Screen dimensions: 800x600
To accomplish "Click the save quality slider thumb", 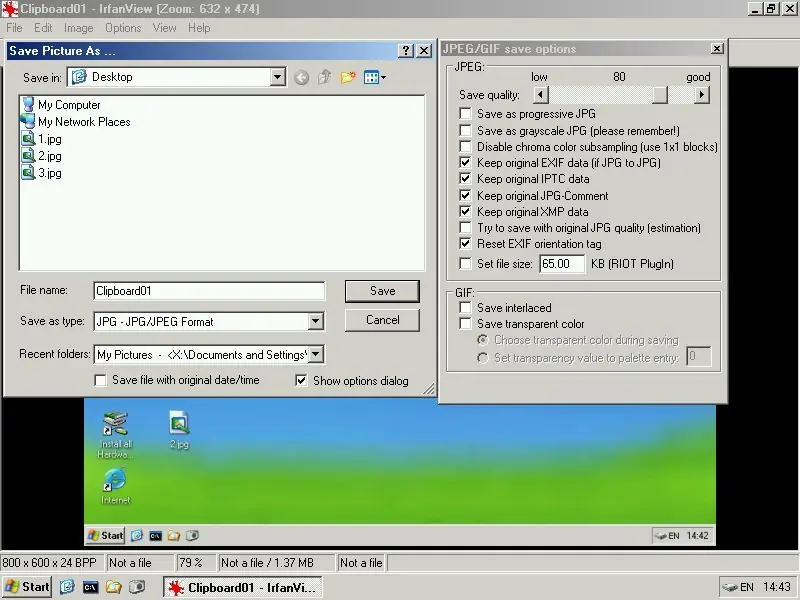I will tap(660, 94).
